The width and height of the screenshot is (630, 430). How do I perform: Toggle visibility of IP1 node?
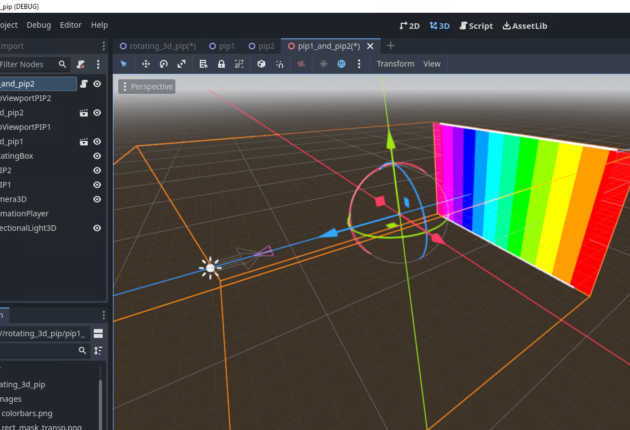(97, 185)
